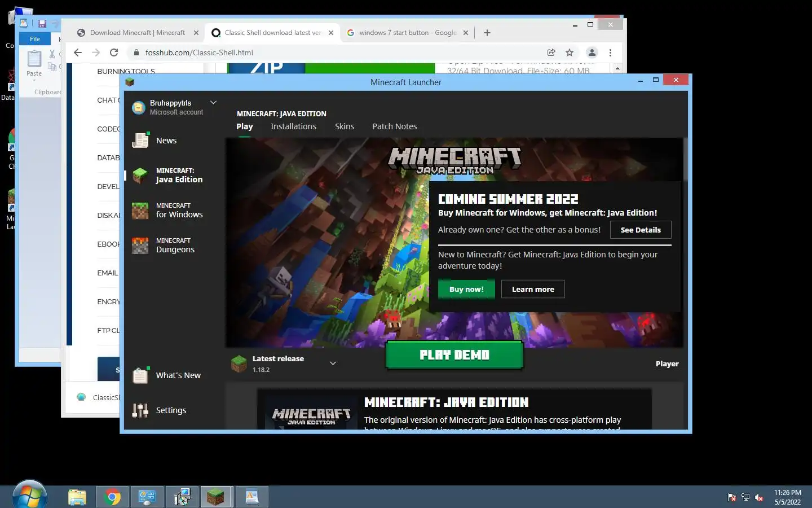Open Control Panel taskbar item
The image size is (812, 508).
tap(147, 497)
